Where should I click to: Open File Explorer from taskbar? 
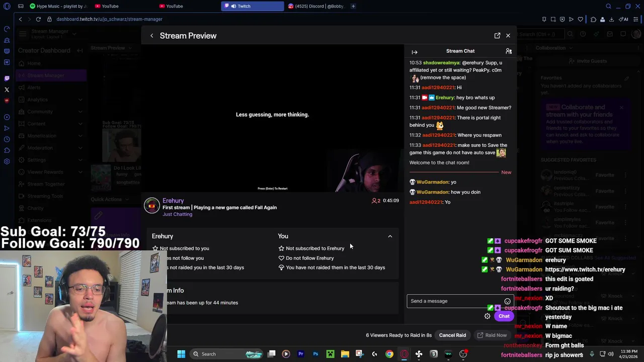click(345, 354)
